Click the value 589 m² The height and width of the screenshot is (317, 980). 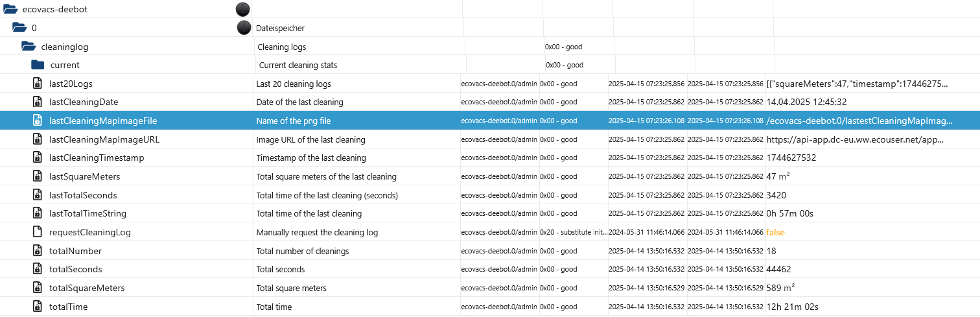[780, 288]
